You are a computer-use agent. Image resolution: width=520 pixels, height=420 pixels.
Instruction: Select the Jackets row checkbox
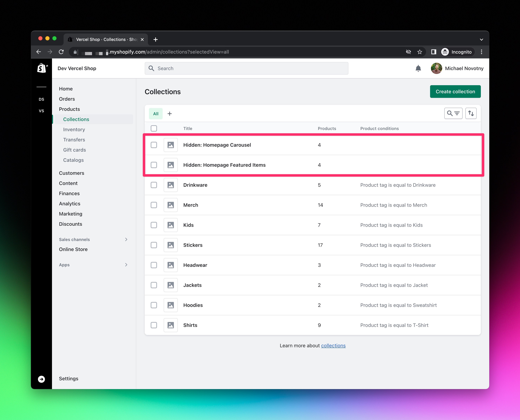[x=154, y=285]
